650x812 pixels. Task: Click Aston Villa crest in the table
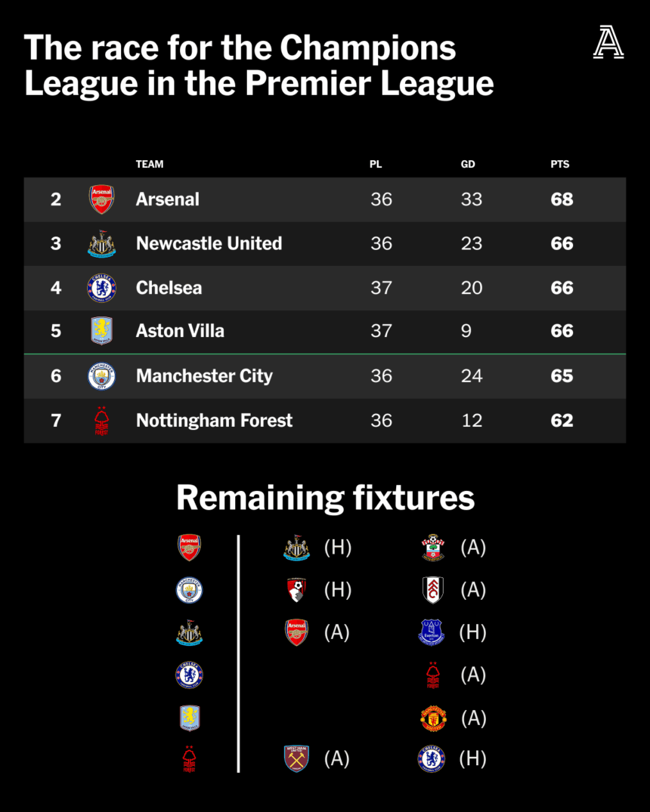coord(101,331)
